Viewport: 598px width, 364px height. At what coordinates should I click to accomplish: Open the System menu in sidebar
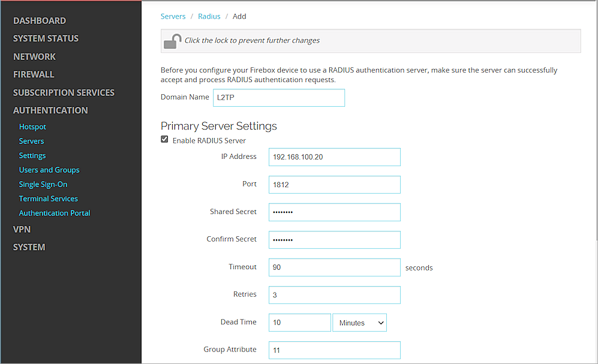(29, 247)
